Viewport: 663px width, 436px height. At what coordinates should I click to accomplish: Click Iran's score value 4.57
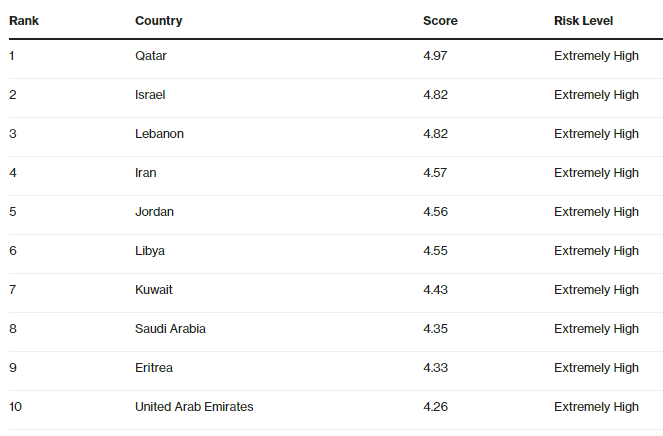coord(435,173)
